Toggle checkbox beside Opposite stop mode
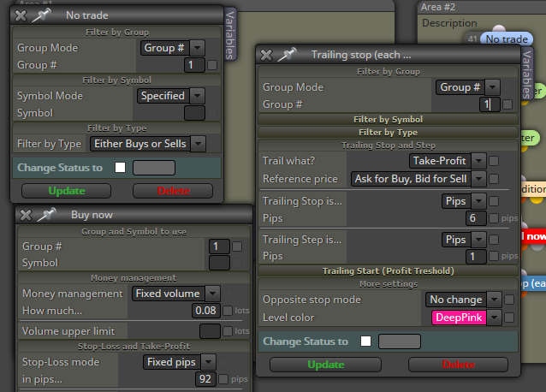This screenshot has width=546, height=392. pyautogui.click(x=508, y=300)
